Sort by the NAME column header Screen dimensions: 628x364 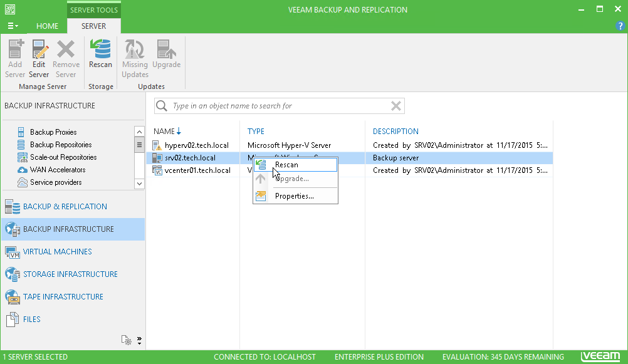click(x=164, y=132)
